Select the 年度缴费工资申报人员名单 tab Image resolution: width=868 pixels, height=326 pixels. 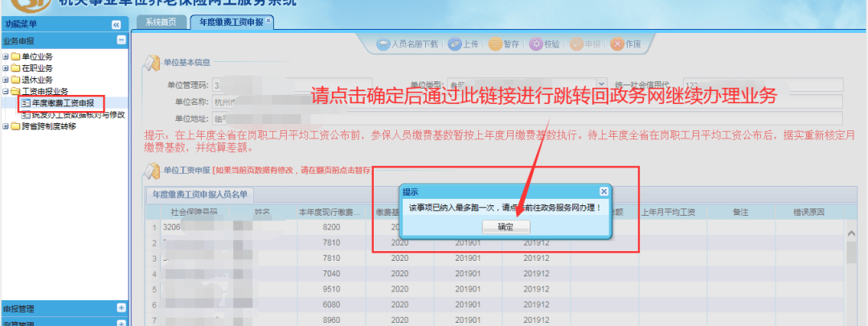coord(199,194)
